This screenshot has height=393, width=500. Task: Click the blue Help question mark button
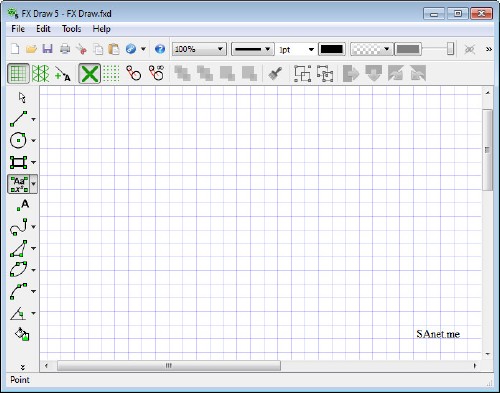pyautogui.click(x=160, y=49)
